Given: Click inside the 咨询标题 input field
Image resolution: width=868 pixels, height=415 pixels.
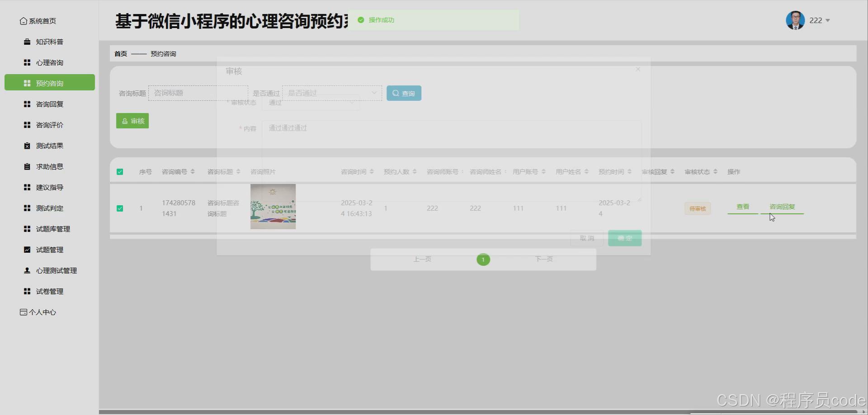Looking at the screenshot, I should pyautogui.click(x=198, y=93).
